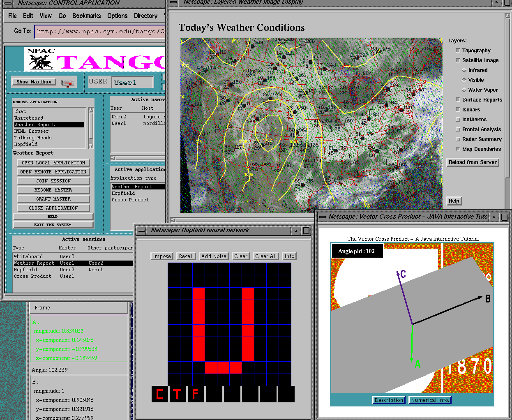The height and width of the screenshot is (420, 512).
Task: Click the Reload from Server button
Action: pos(473,162)
